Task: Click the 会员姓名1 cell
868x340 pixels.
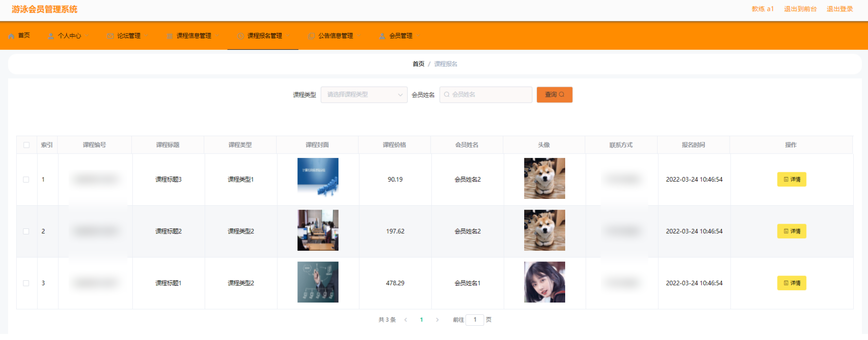Action: tap(467, 283)
